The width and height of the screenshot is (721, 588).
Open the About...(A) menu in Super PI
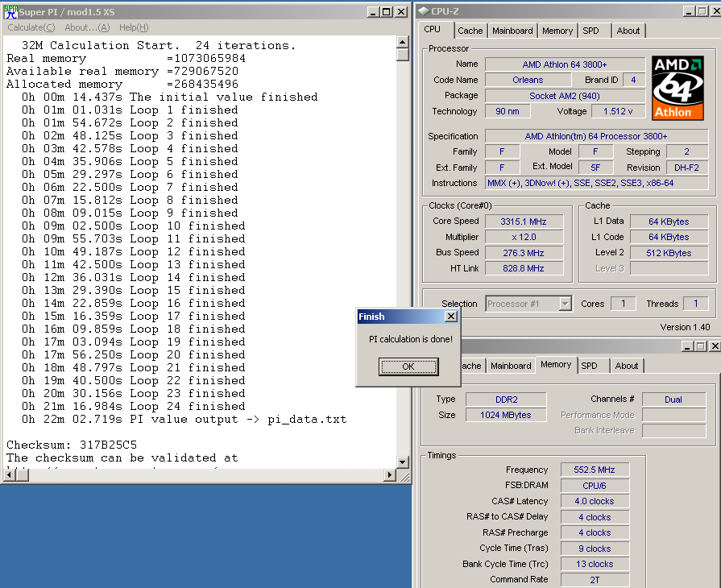[87, 27]
